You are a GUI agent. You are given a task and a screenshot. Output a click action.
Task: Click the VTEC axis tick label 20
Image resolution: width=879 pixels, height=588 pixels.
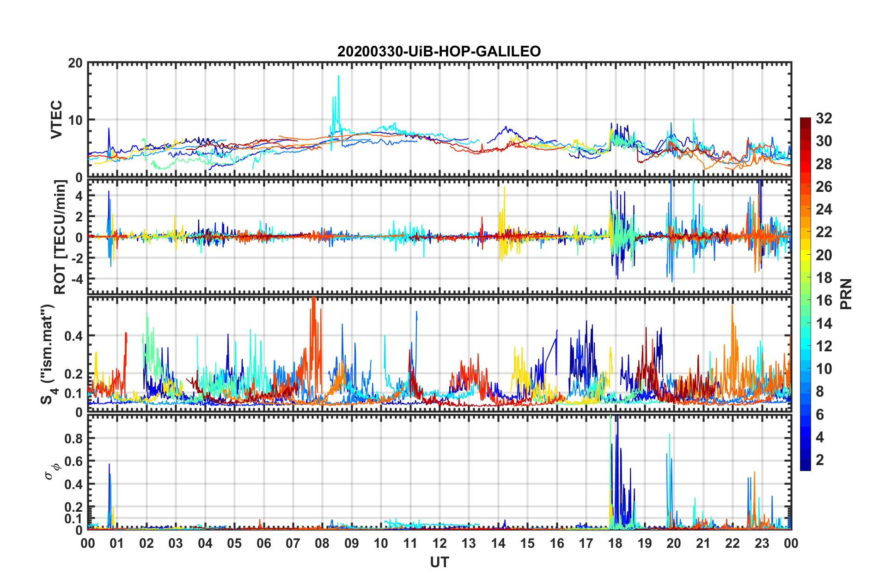75,63
